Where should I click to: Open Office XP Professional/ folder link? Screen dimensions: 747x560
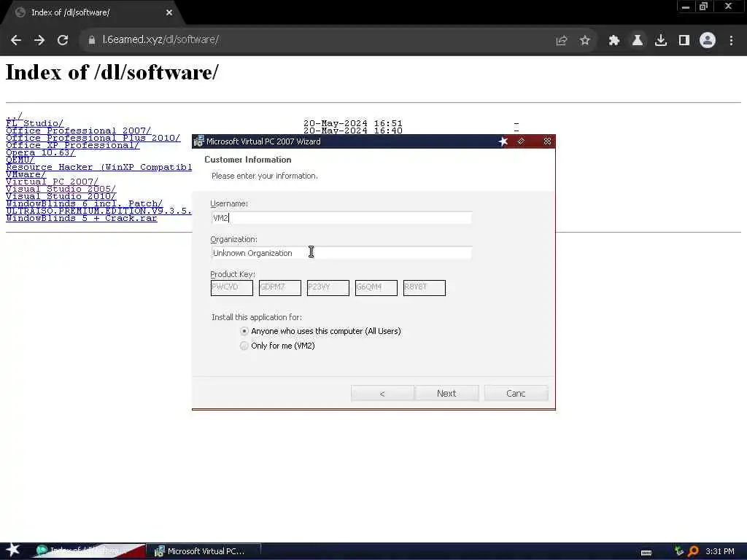(x=72, y=145)
